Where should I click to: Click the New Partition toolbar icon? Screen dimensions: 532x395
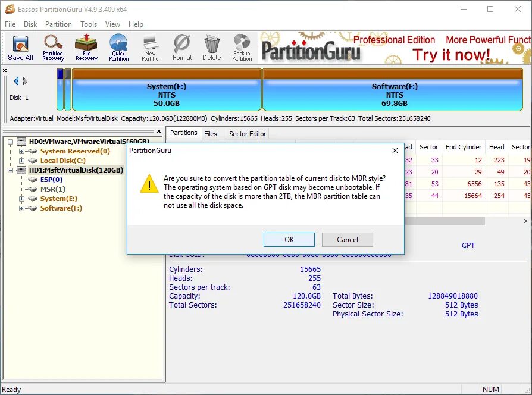tap(151, 48)
